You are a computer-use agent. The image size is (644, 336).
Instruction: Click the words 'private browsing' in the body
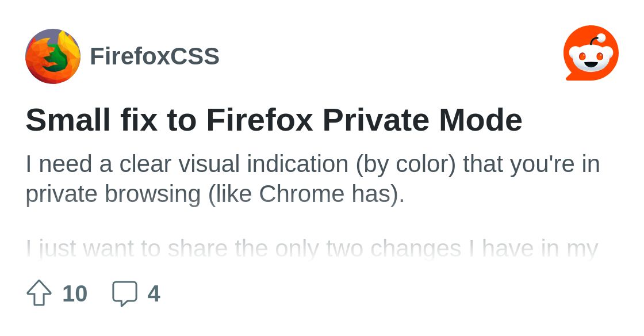pyautogui.click(x=113, y=194)
